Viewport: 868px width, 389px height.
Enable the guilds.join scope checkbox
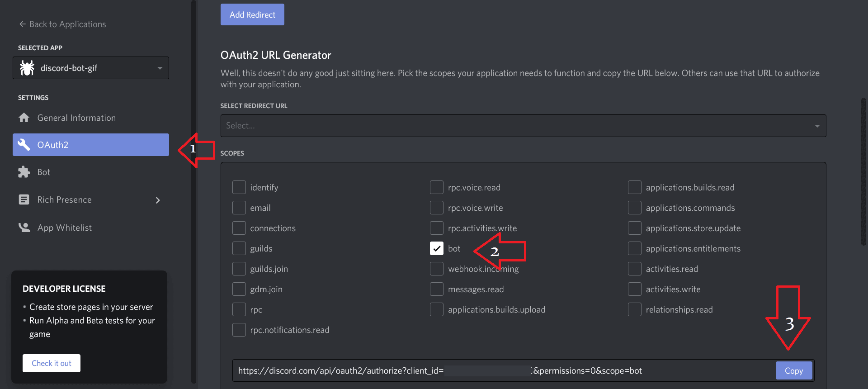coord(239,269)
